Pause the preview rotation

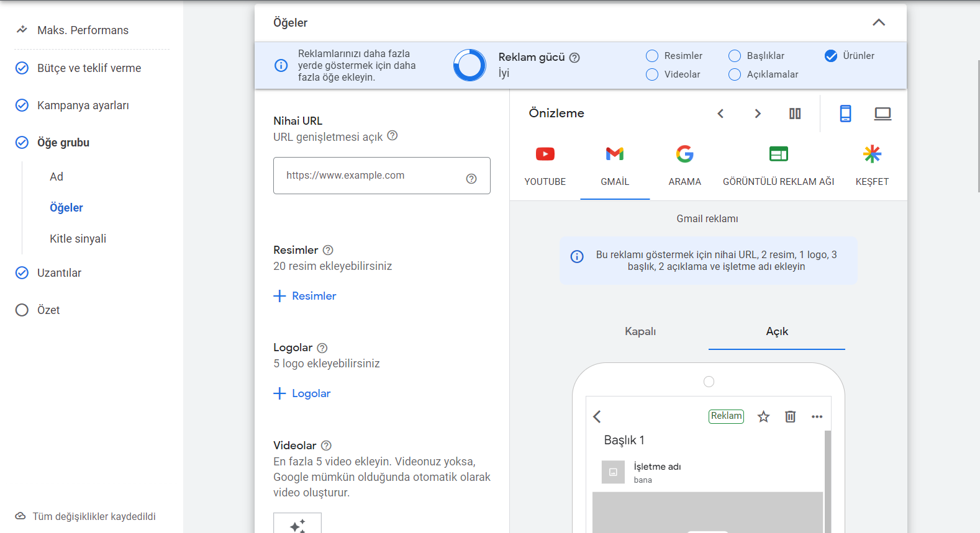[x=795, y=114]
